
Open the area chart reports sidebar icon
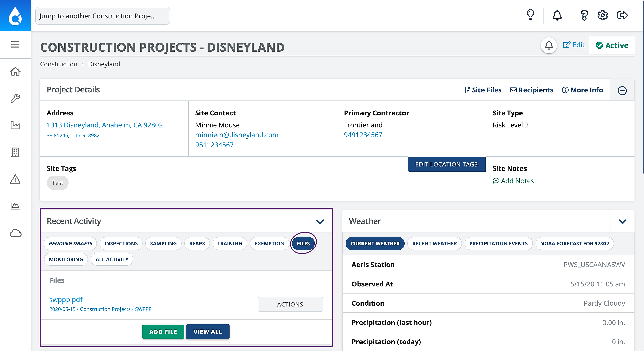point(15,206)
